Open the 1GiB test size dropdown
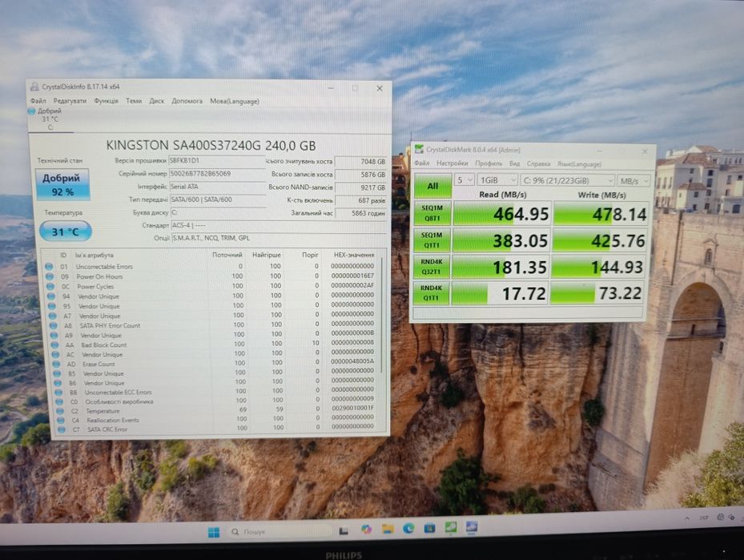Viewport: 744px width, 560px height. coord(497,180)
